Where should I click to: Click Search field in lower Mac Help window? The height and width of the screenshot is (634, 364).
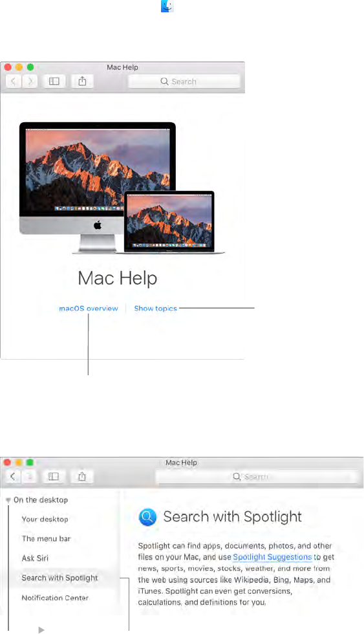257,476
